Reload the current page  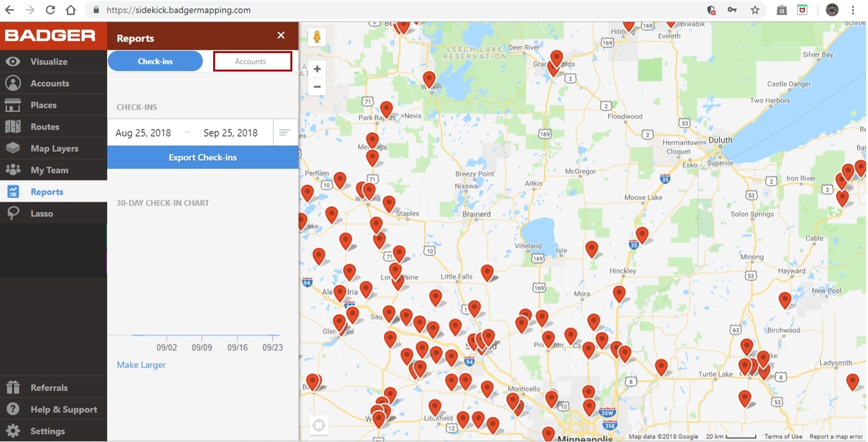pos(50,10)
